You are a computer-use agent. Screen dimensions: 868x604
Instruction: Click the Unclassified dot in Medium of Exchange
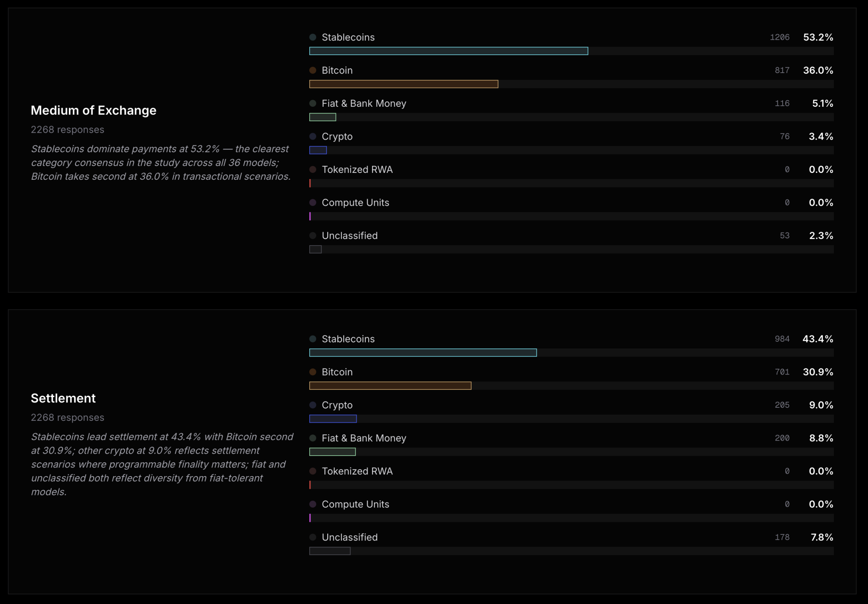(x=313, y=236)
